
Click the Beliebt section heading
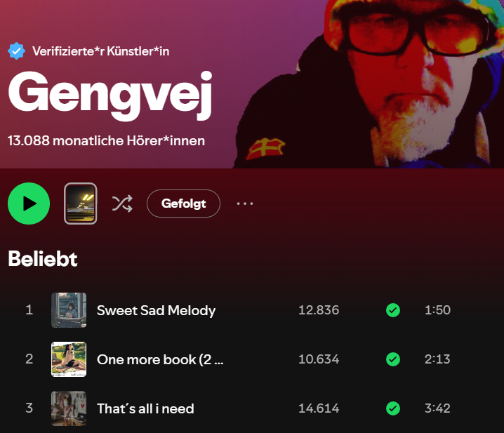43,259
